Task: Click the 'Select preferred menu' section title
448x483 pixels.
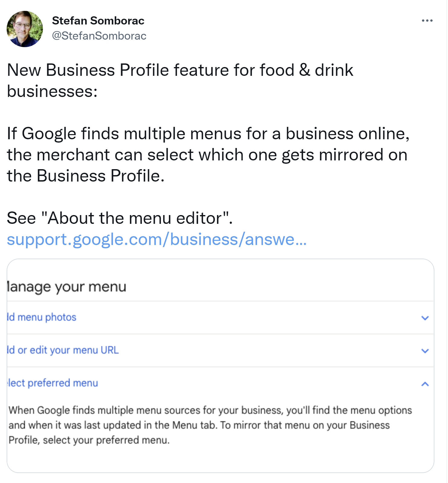Action: 53,383
